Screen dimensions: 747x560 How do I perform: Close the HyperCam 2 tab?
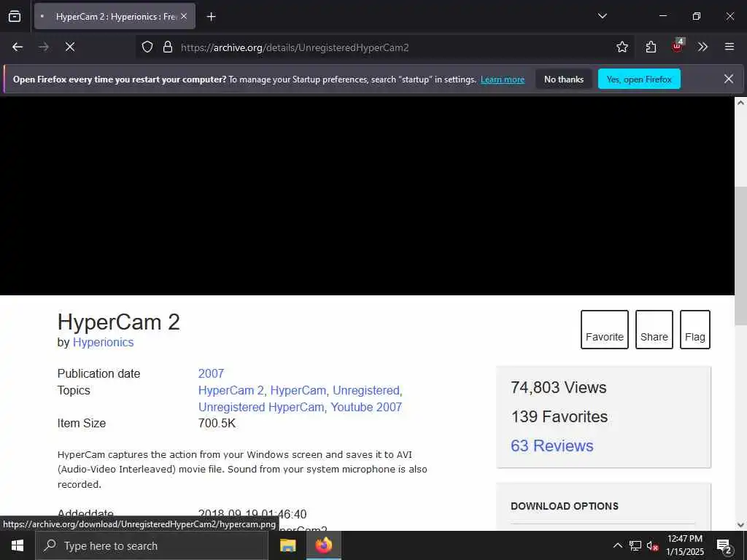point(184,16)
